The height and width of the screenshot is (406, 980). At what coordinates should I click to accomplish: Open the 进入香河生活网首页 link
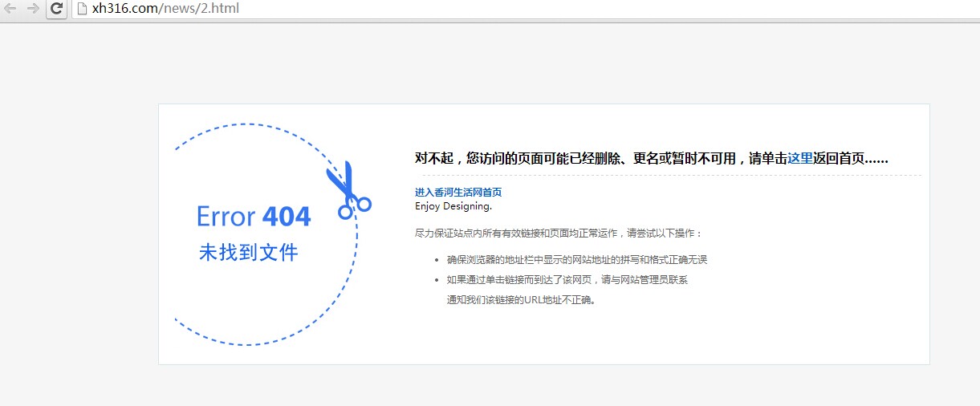coord(458,193)
